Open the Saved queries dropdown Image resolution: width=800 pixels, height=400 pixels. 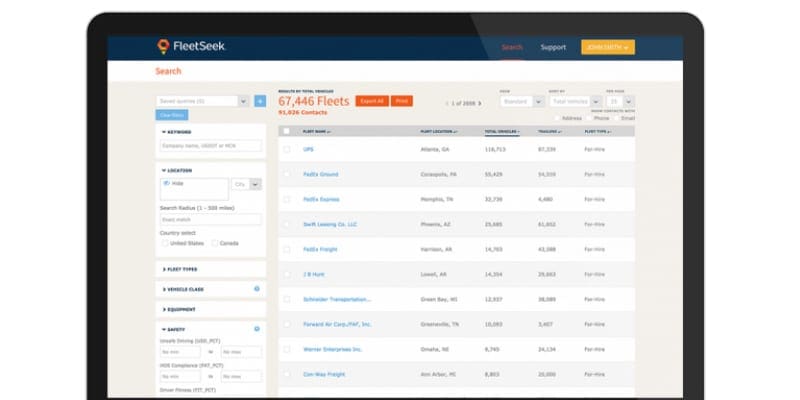[203, 101]
